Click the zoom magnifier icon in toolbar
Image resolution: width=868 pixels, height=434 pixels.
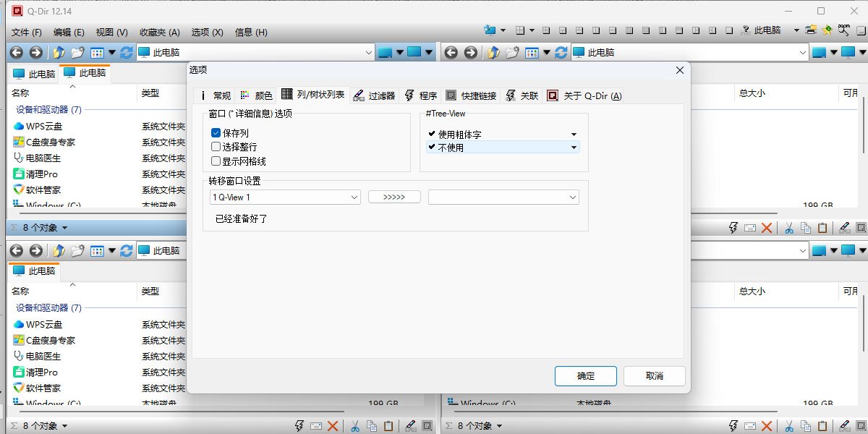click(843, 31)
